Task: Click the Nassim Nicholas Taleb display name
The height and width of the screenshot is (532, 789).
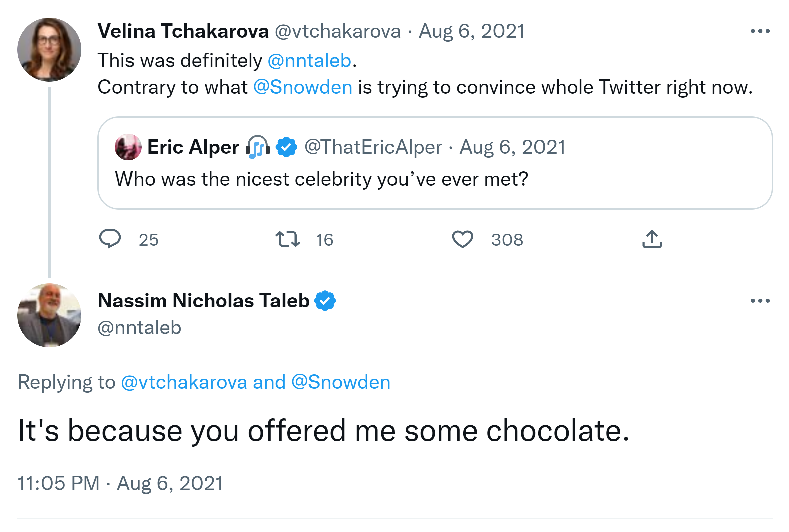Action: (x=203, y=301)
